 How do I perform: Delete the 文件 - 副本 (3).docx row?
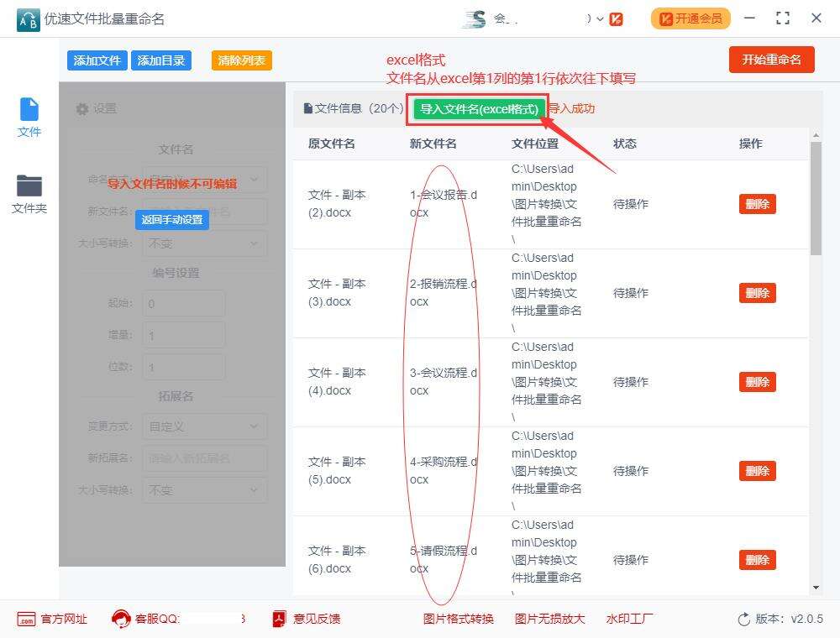758,293
